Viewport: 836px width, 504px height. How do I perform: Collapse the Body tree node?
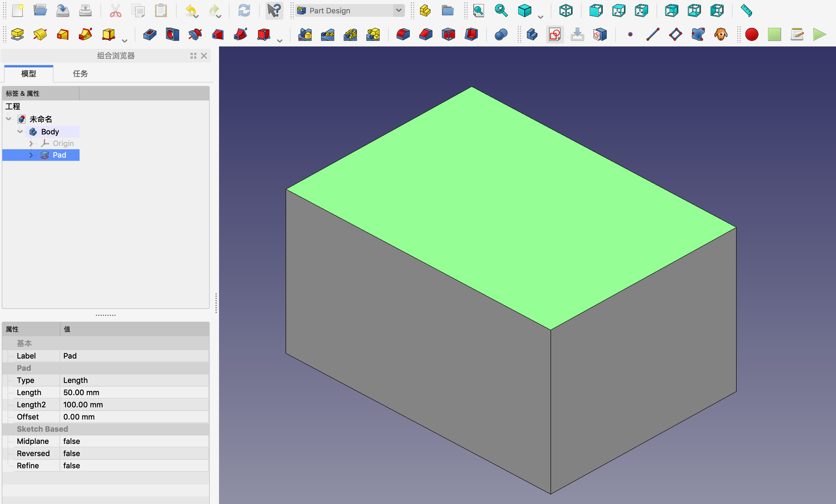point(20,132)
